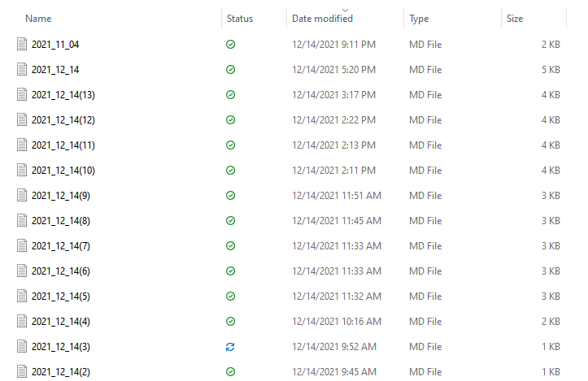Select the file named 2021_12_14

click(55, 70)
